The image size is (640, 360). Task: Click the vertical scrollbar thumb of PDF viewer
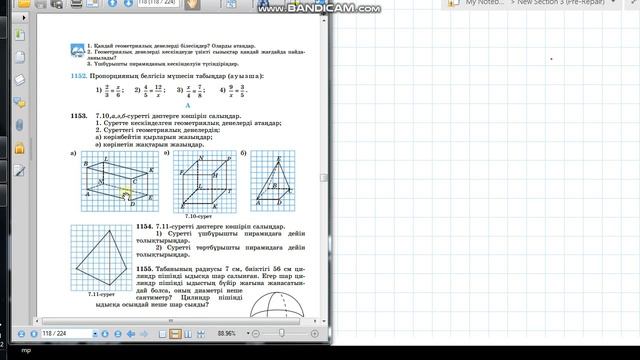click(324, 178)
